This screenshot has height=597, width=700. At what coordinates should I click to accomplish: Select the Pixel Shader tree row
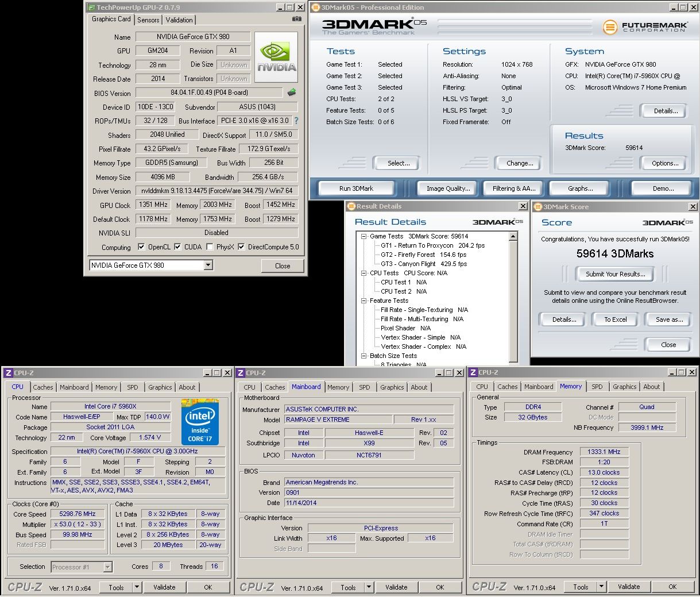[405, 328]
